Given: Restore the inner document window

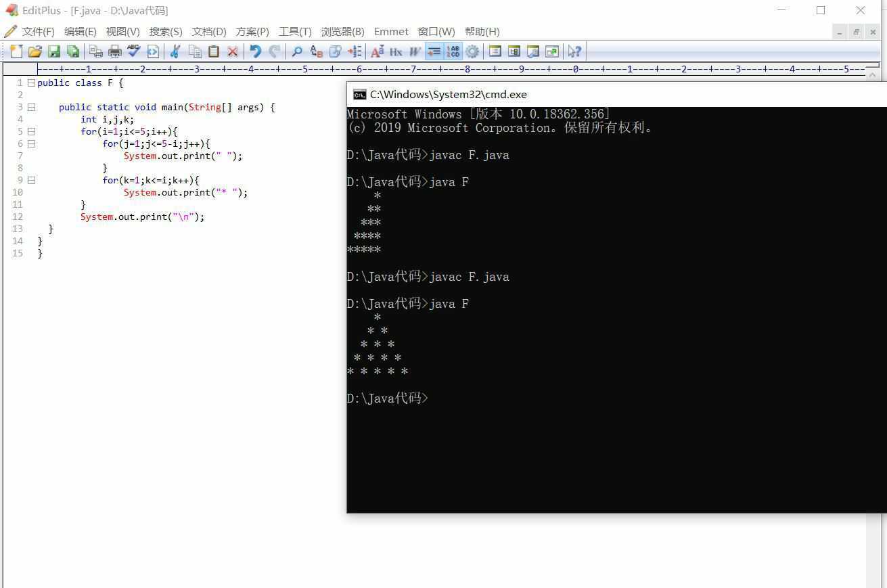Looking at the screenshot, I should [x=856, y=32].
